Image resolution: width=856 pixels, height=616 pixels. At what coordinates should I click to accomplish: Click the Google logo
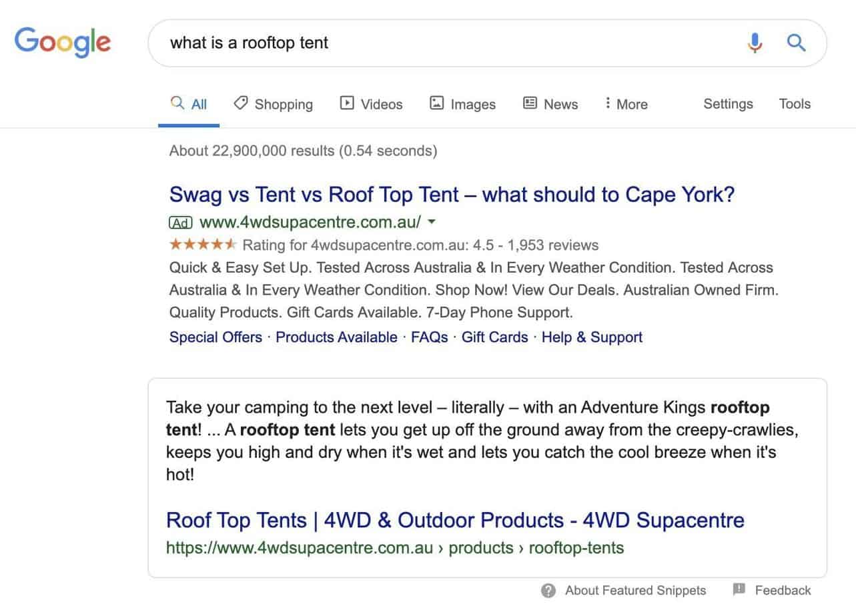coord(63,43)
